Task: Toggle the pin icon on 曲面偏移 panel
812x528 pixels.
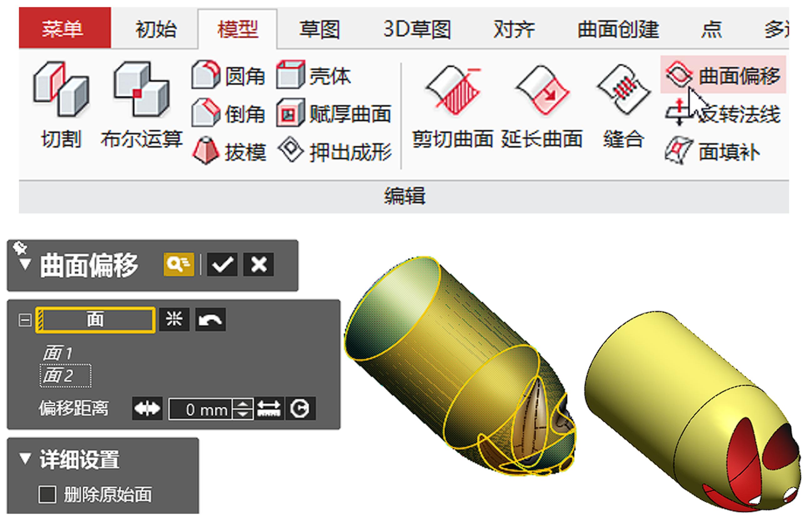Action: pos(20,248)
